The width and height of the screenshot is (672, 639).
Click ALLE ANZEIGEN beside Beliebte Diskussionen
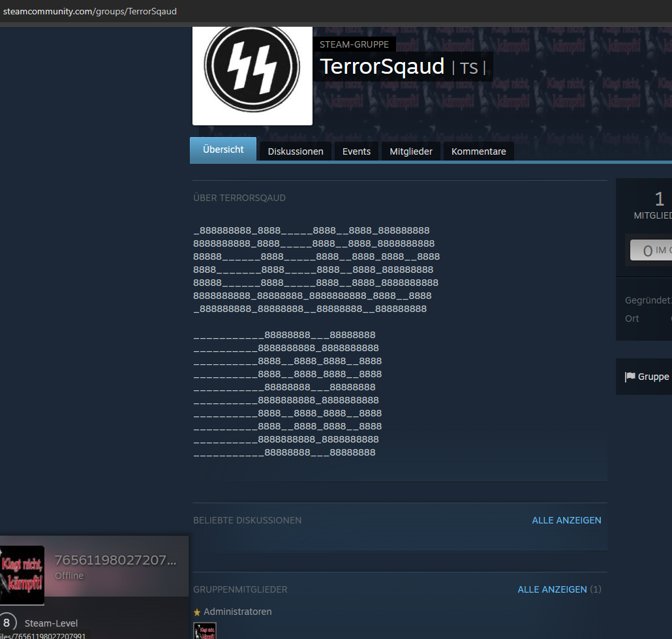tap(566, 520)
